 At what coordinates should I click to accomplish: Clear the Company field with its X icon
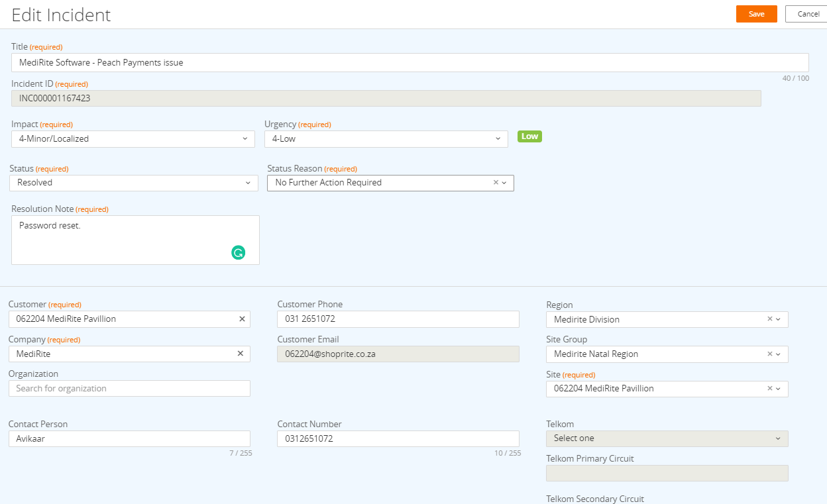pos(242,354)
